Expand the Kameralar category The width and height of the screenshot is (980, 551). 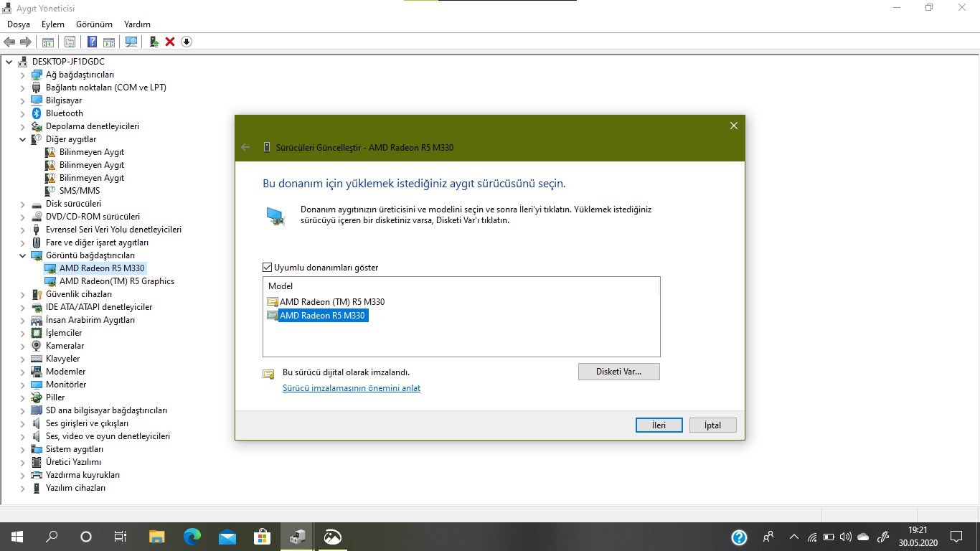(x=23, y=346)
